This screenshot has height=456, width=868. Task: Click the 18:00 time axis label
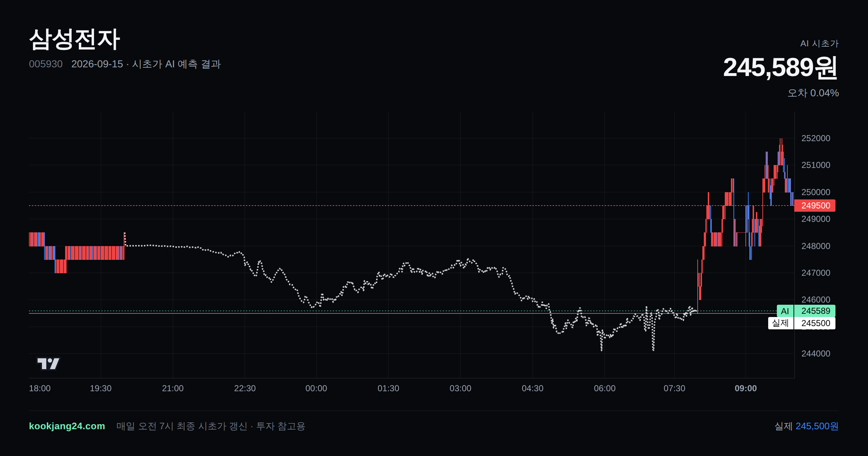40,388
